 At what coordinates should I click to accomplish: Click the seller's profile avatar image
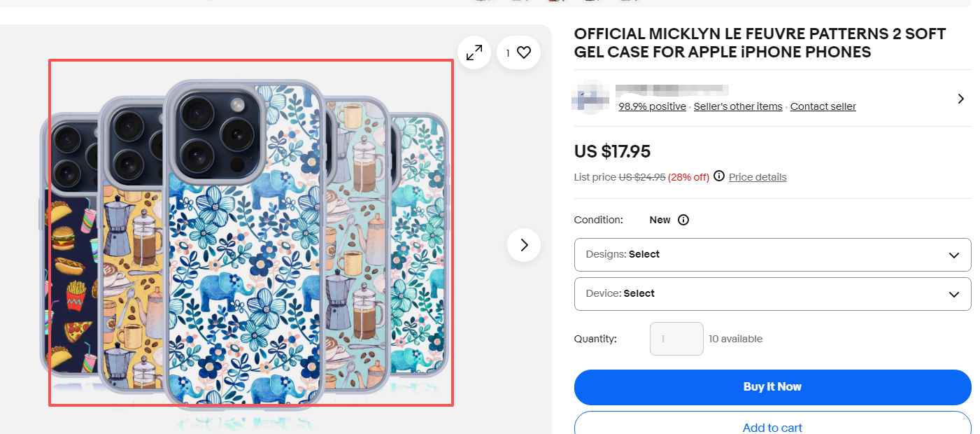click(x=591, y=97)
